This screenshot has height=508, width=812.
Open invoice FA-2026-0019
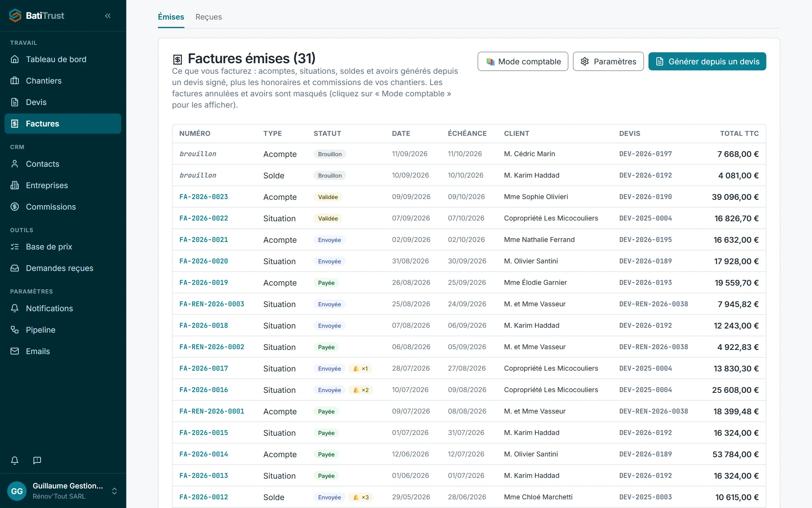click(204, 283)
